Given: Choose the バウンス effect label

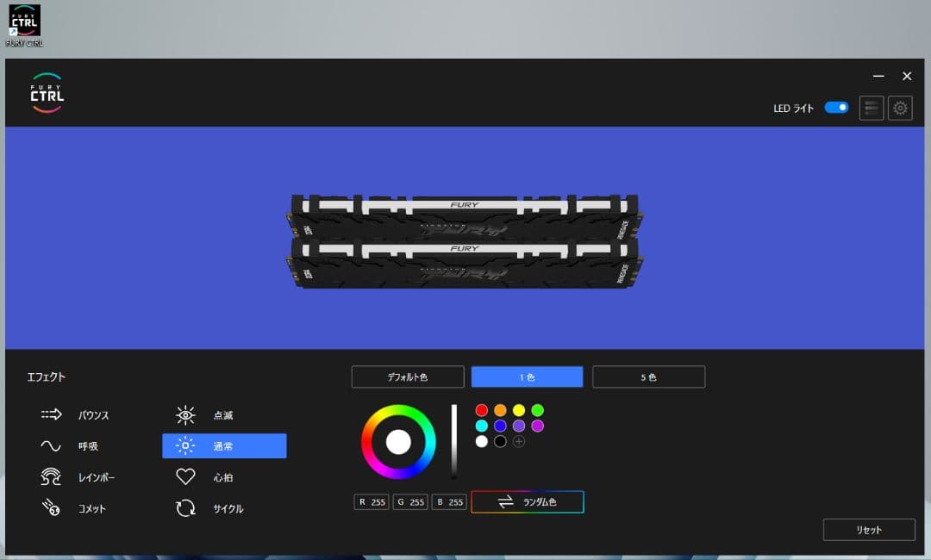Looking at the screenshot, I should 94,415.
